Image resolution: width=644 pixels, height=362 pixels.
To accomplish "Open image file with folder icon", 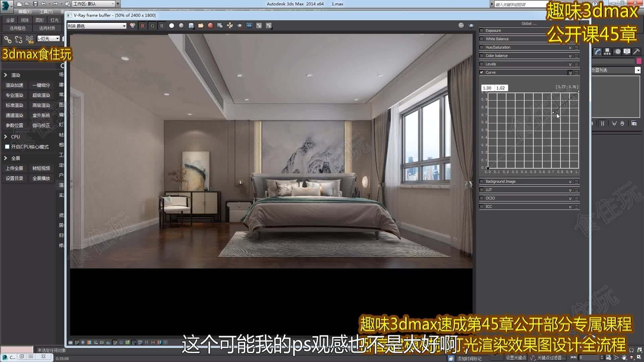I will [201, 25].
